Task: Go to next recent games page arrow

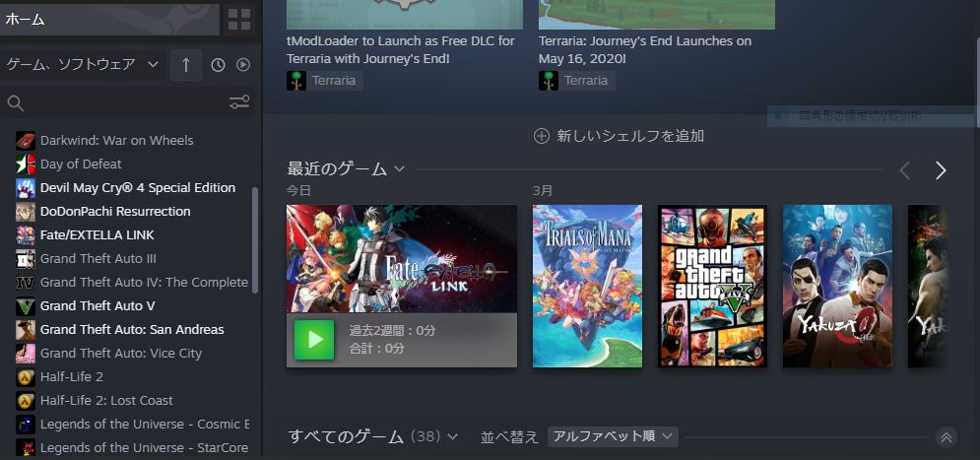Action: (x=940, y=170)
